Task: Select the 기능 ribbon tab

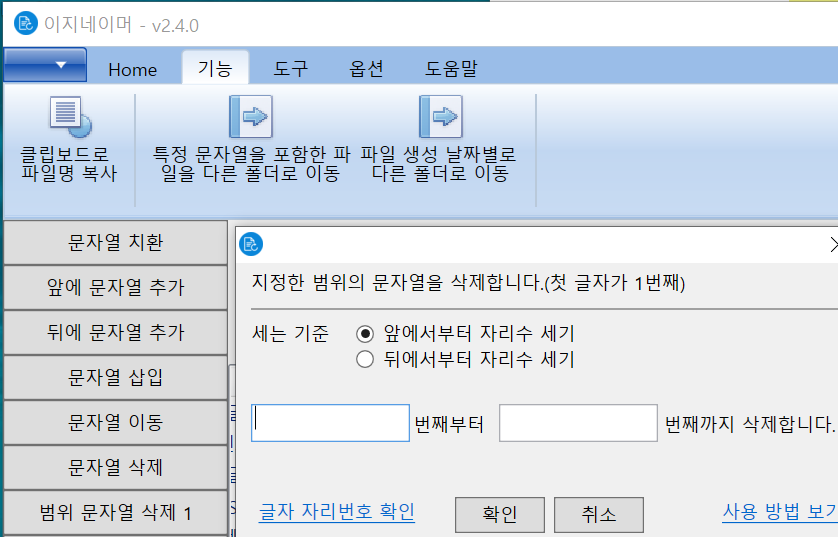Action: 215,68
